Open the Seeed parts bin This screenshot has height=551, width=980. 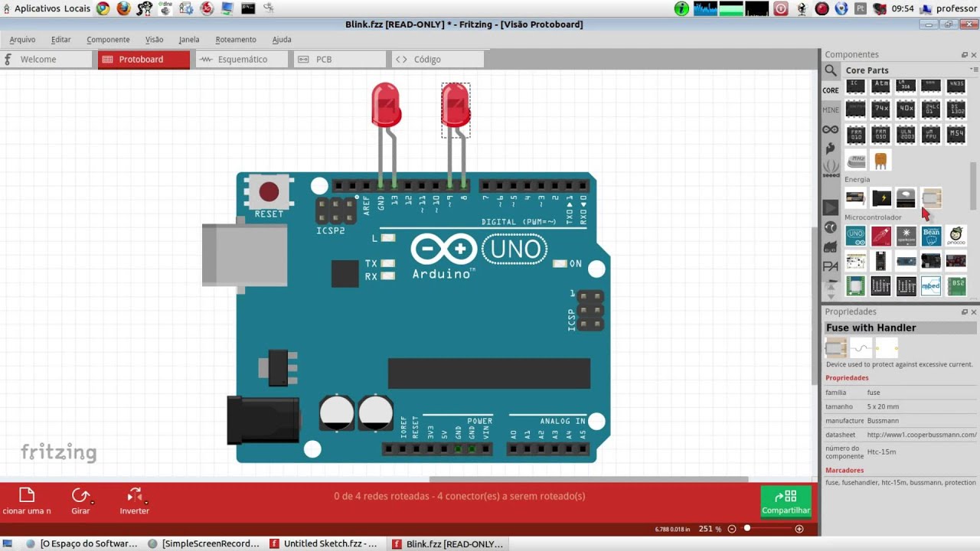(x=831, y=168)
